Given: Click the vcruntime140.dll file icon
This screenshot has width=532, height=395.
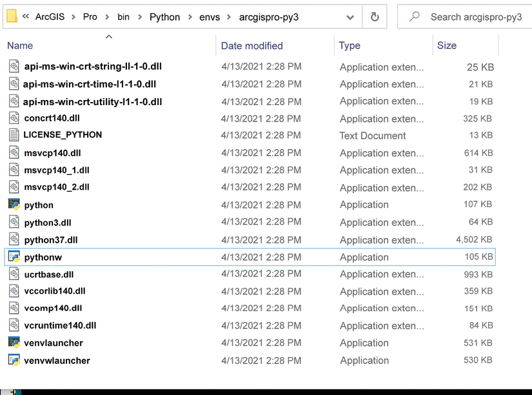Looking at the screenshot, I should 14,325.
